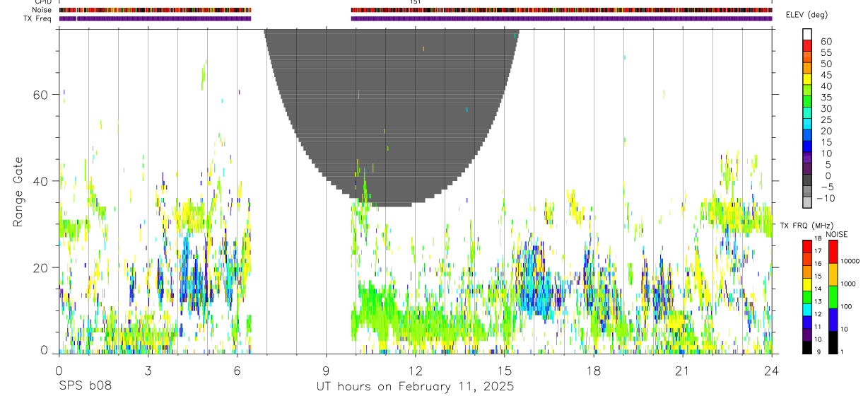Click the right Noise strip above the plot

561,10
